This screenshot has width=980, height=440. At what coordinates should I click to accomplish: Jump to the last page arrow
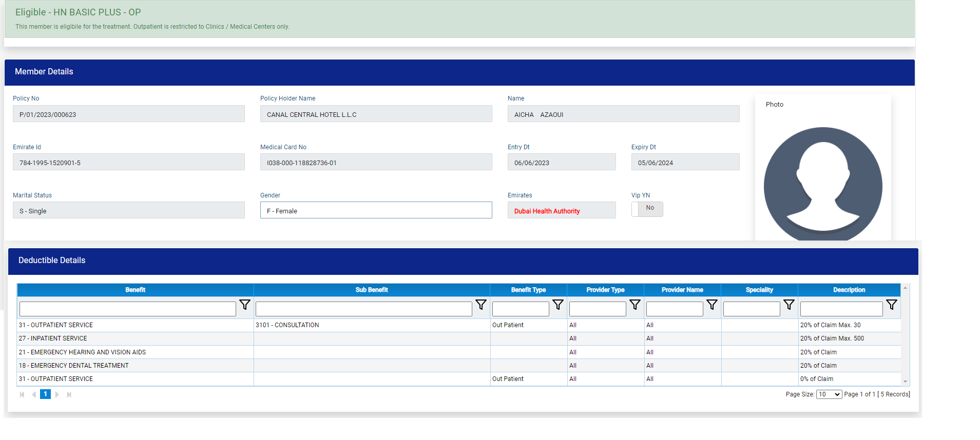[x=69, y=394]
